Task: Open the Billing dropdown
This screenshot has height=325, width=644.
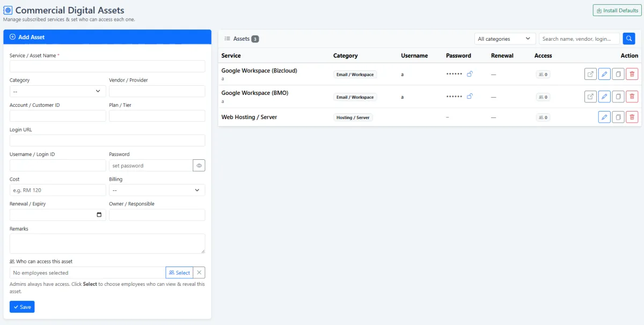Action: (x=157, y=190)
